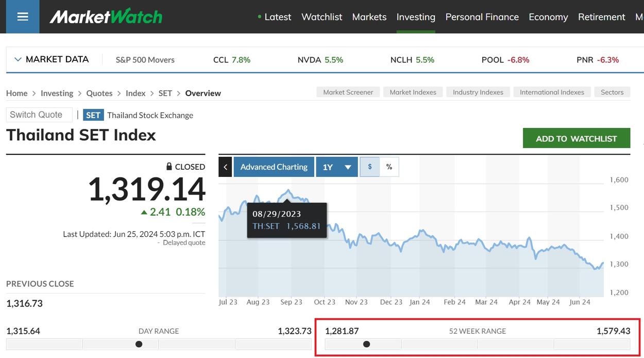Viewport: 644px width, 358px height.
Task: Open the Retirement menu
Action: (602, 17)
